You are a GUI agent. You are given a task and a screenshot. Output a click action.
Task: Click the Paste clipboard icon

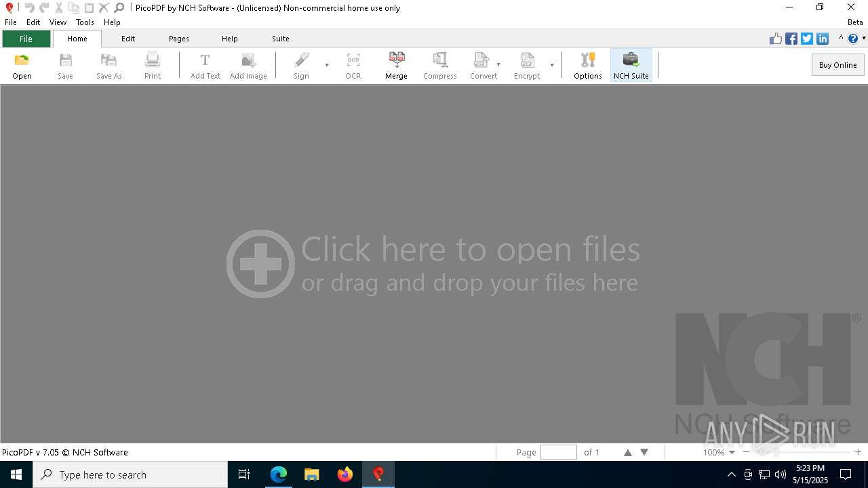[89, 7]
